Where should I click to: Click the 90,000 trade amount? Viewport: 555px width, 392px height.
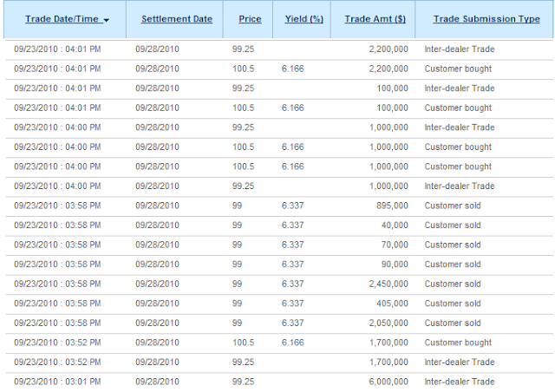pos(395,265)
